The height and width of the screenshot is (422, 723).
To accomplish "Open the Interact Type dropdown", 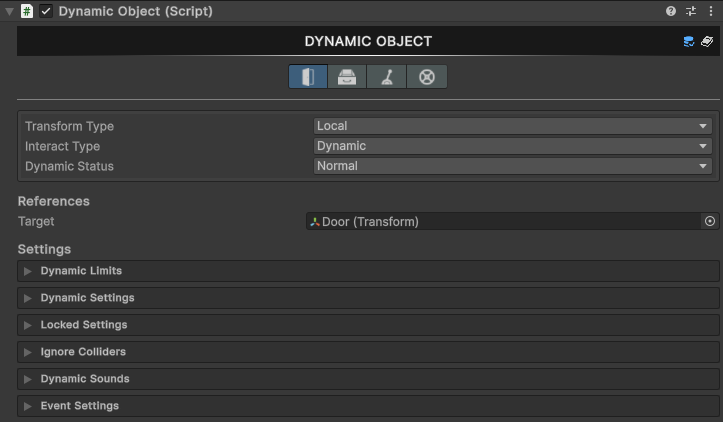I will coord(512,146).
